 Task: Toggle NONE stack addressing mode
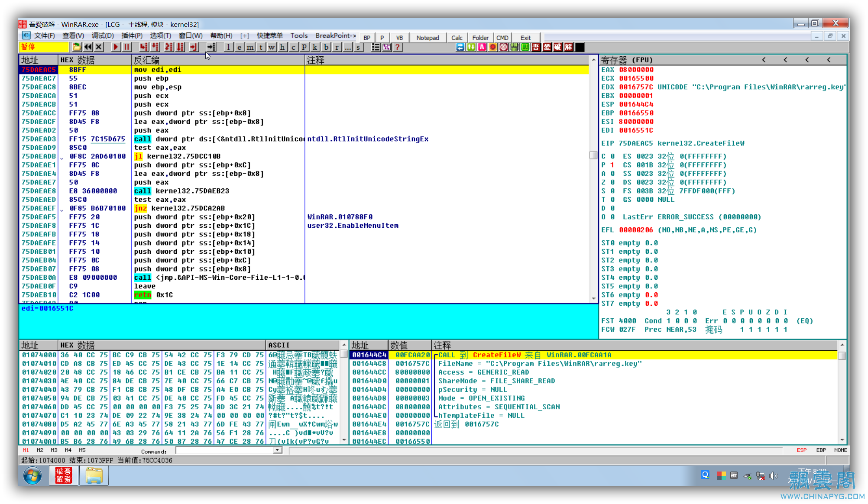pyautogui.click(x=840, y=450)
